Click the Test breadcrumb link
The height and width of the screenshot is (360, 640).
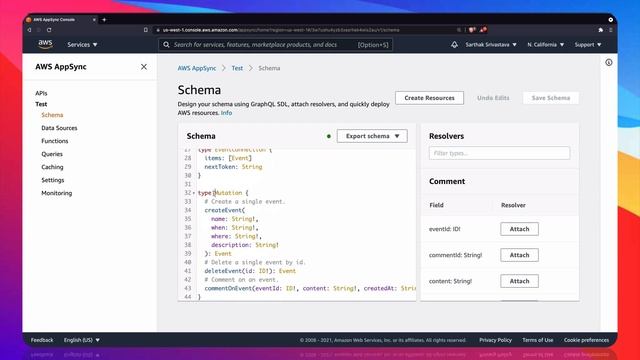click(237, 68)
